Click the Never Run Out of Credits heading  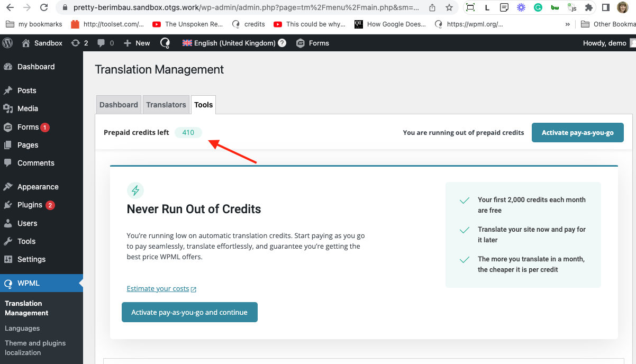194,209
